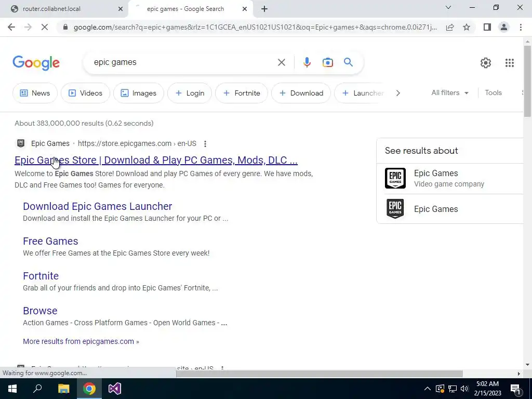Click the share page icon in address bar

coord(450,27)
